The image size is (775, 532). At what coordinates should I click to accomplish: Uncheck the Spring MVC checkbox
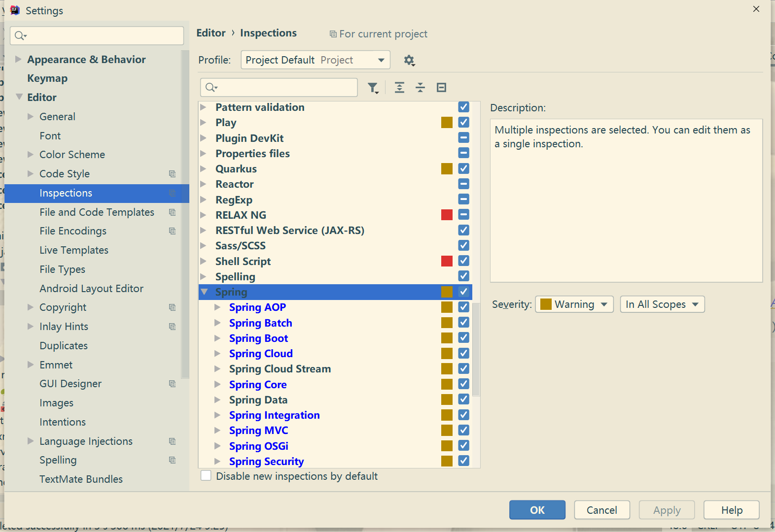coord(463,430)
